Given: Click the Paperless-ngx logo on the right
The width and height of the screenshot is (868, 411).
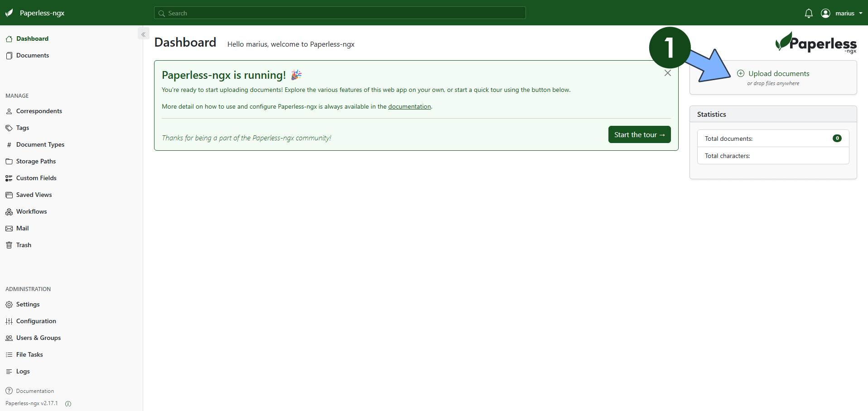Looking at the screenshot, I should point(815,43).
